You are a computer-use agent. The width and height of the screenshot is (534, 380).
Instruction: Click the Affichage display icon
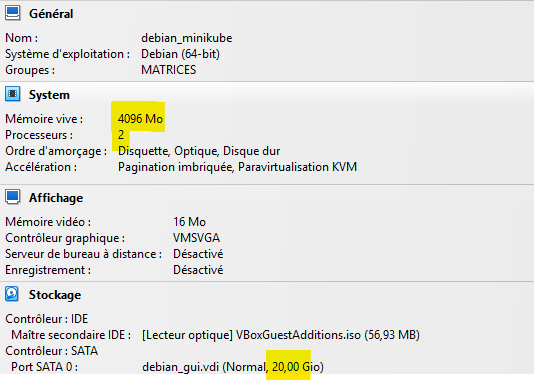13,197
